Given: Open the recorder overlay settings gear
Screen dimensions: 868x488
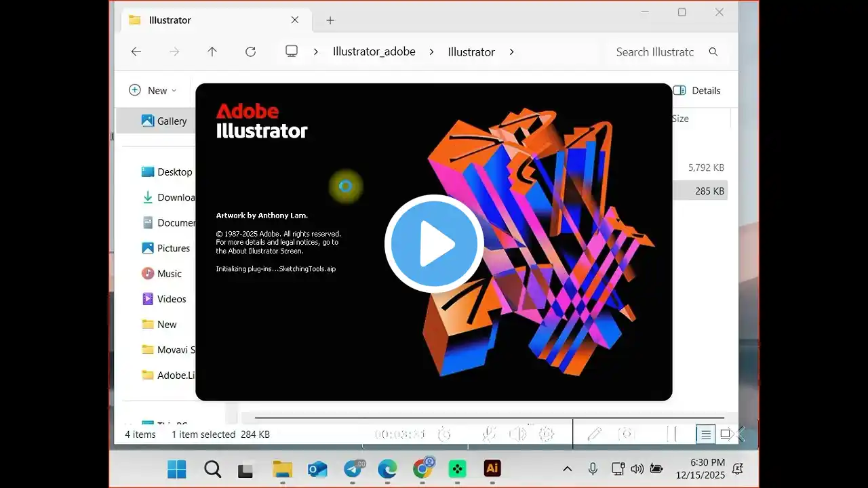Looking at the screenshot, I should point(547,434).
